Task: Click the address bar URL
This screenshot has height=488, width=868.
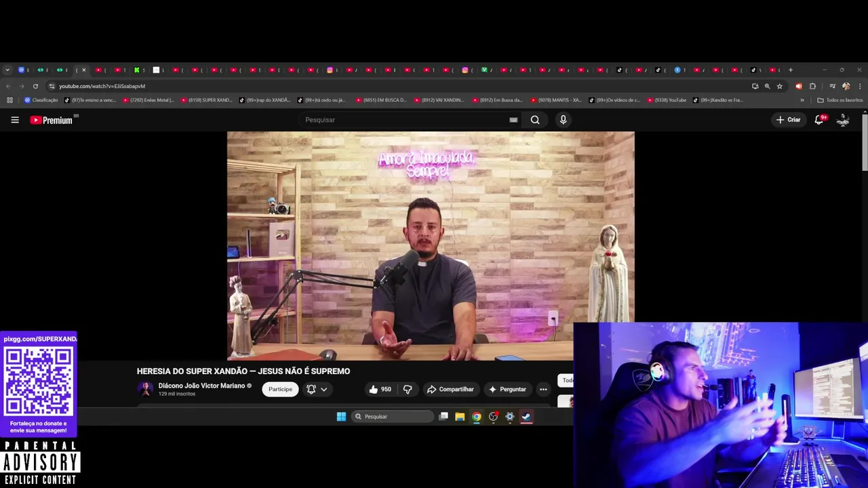Action: pos(102,86)
